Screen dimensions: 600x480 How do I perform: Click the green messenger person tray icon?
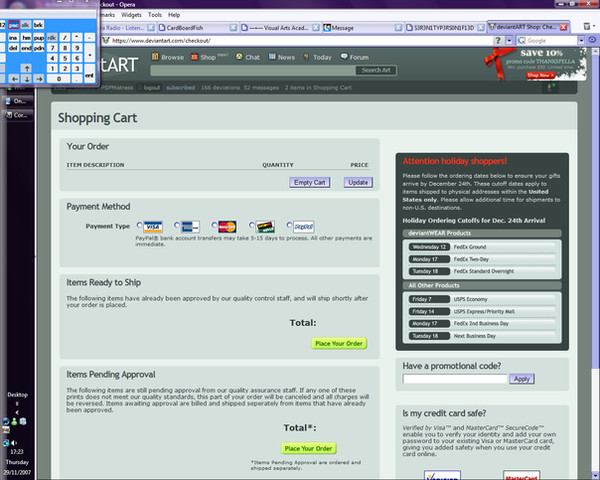(x=14, y=421)
